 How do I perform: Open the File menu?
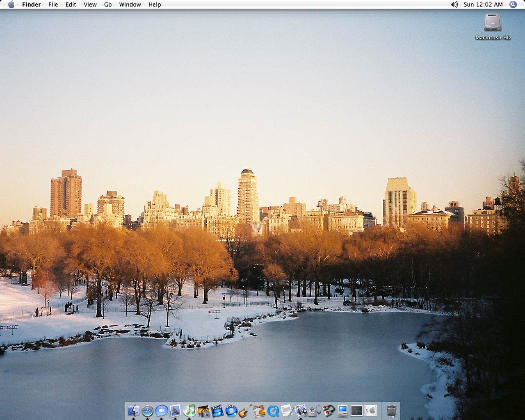pyautogui.click(x=53, y=5)
